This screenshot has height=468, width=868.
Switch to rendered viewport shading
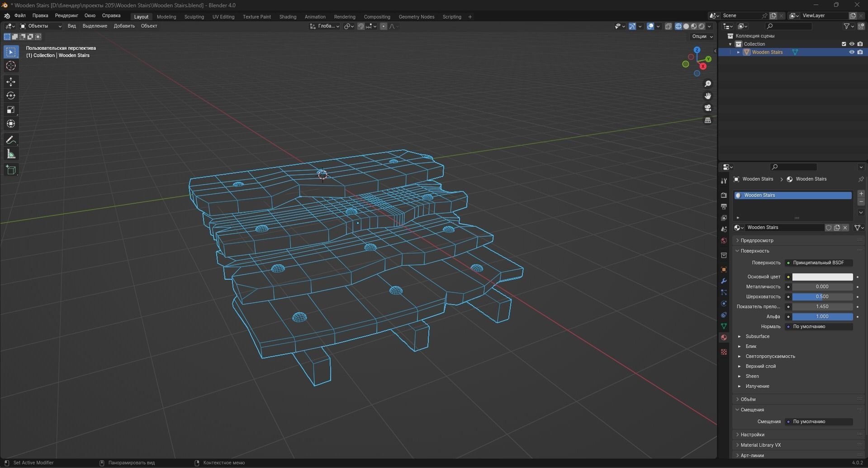coord(702,26)
